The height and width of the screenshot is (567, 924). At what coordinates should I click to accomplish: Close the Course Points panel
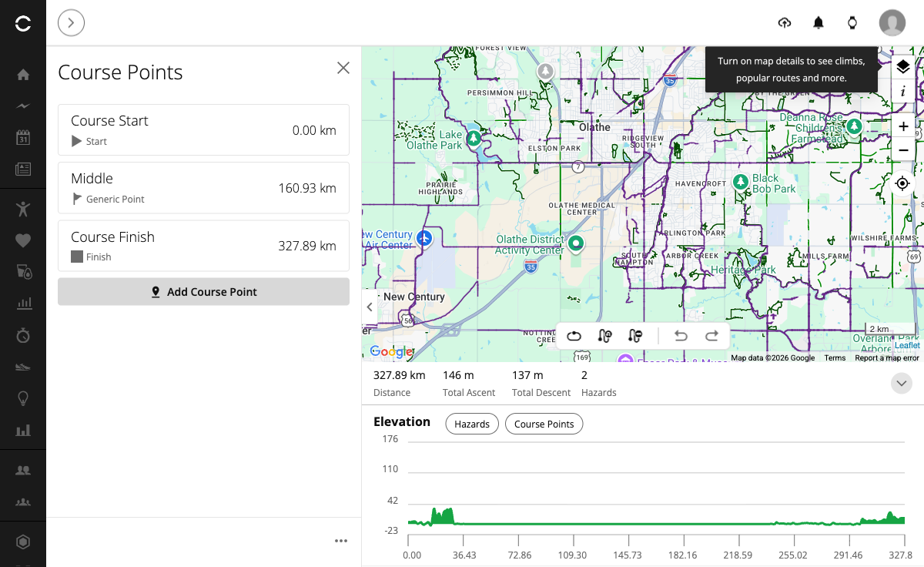click(343, 68)
